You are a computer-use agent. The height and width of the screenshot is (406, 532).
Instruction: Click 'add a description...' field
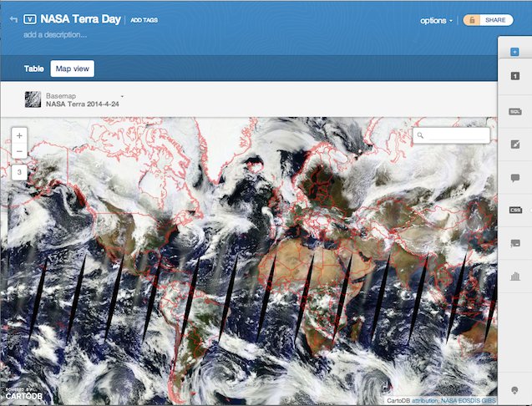tap(55, 34)
